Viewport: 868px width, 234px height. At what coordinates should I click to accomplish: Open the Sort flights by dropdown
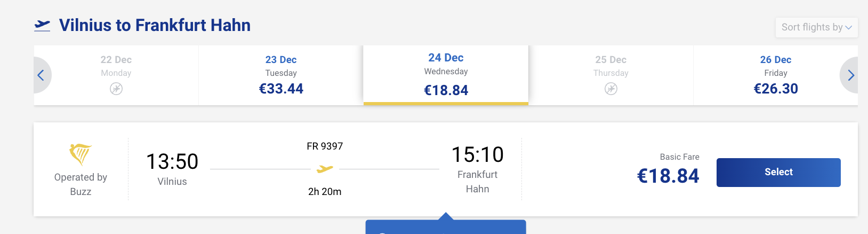(x=816, y=27)
